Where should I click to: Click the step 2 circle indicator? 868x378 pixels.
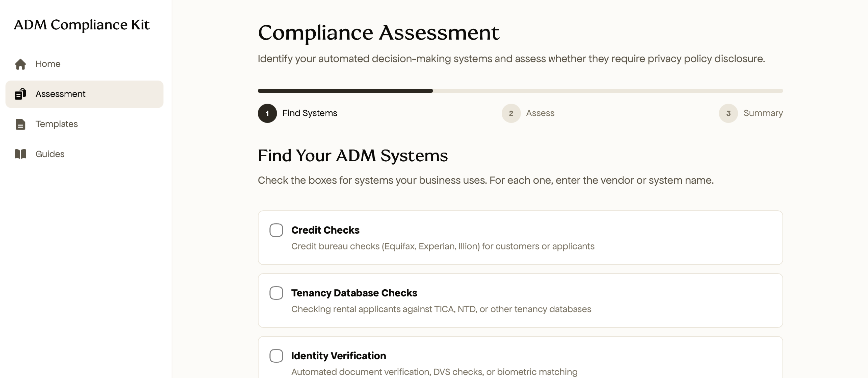click(x=511, y=113)
